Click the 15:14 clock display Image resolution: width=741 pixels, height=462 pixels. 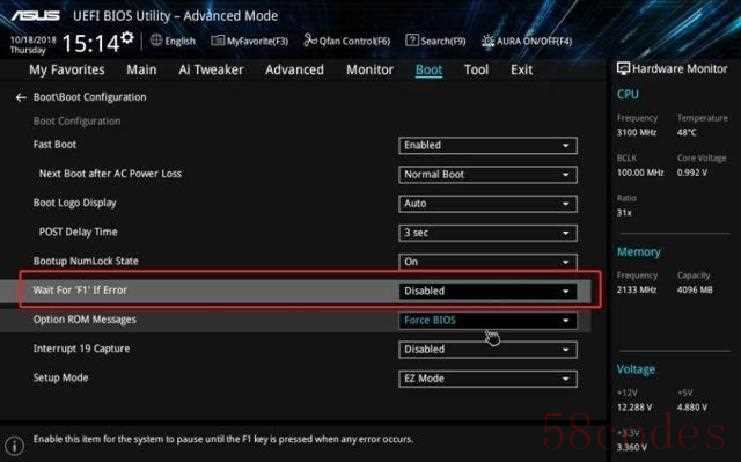click(x=91, y=43)
